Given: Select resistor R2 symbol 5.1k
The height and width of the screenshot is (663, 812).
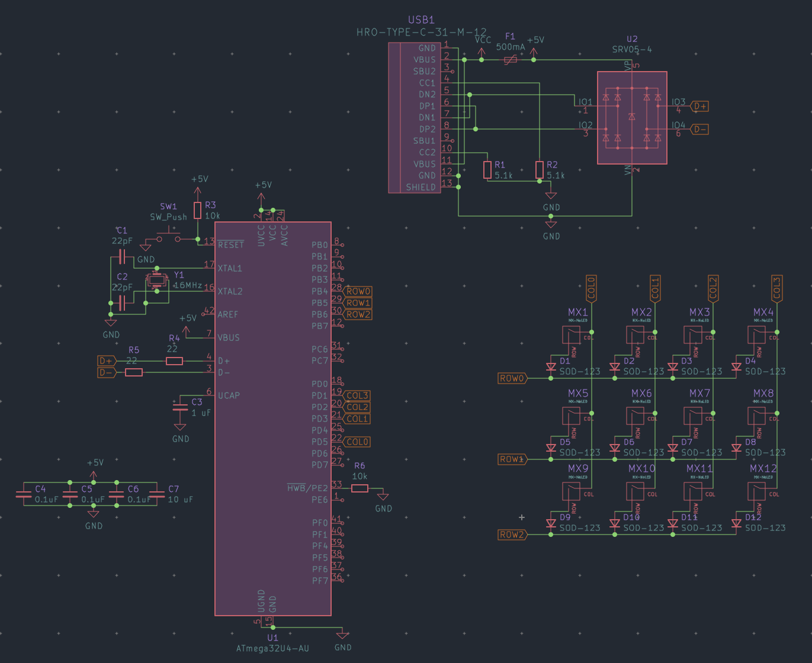Looking at the screenshot, I should (539, 170).
